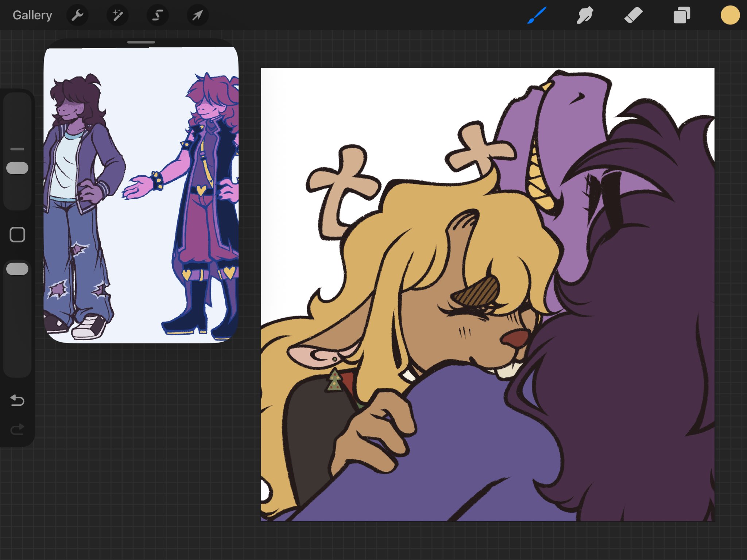The image size is (747, 560).
Task: Select the Eraser tool
Action: (633, 15)
